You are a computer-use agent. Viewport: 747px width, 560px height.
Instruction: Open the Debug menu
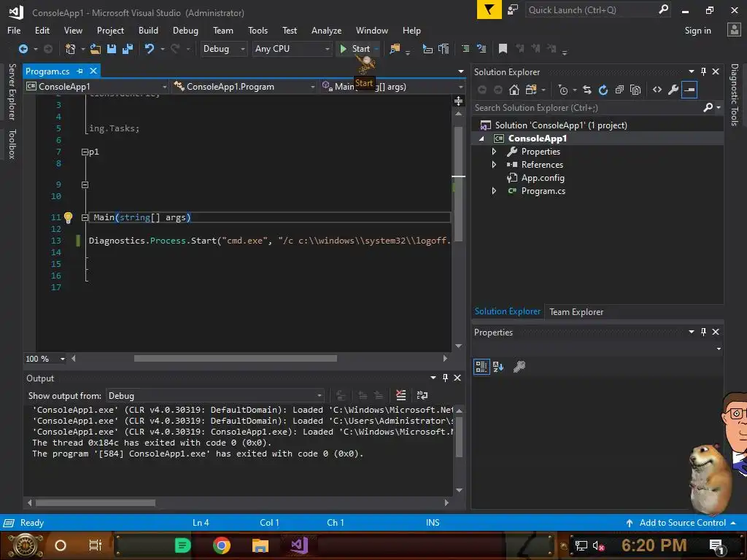coord(185,31)
